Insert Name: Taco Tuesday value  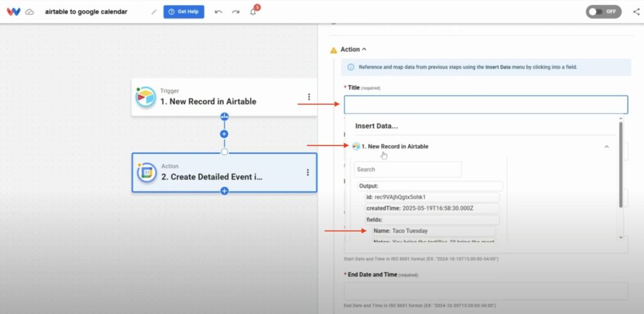pos(434,231)
